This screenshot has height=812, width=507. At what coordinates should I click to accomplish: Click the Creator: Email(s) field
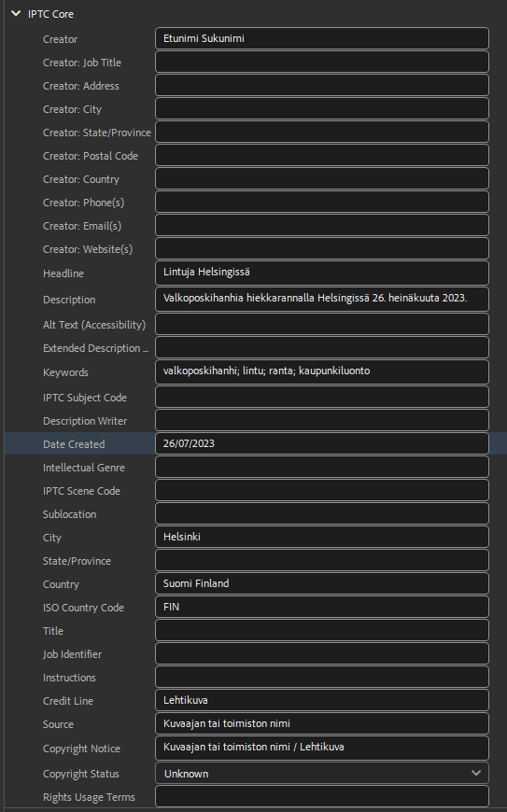[322, 225]
